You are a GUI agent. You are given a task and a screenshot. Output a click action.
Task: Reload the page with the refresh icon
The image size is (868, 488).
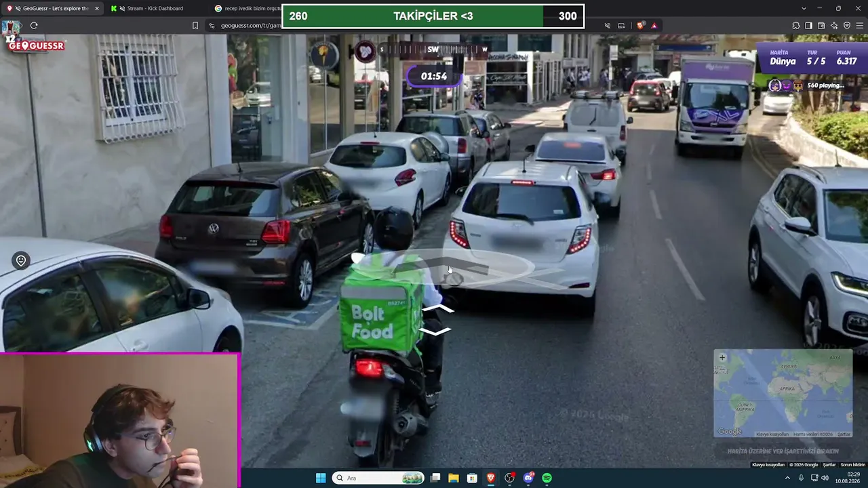click(x=34, y=26)
